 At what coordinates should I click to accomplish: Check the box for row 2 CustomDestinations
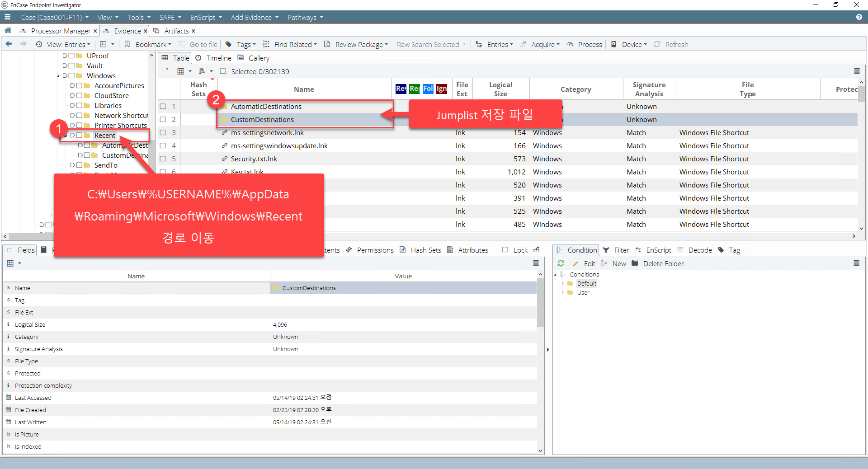tap(163, 120)
